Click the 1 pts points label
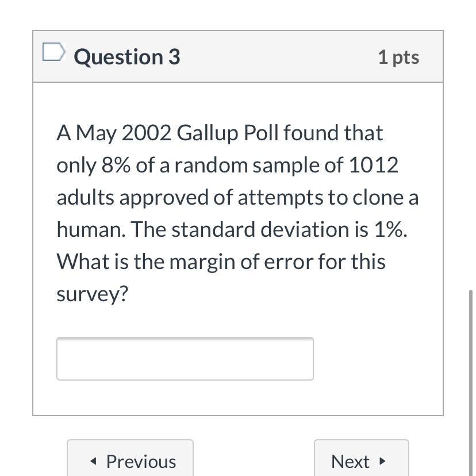 click(398, 57)
